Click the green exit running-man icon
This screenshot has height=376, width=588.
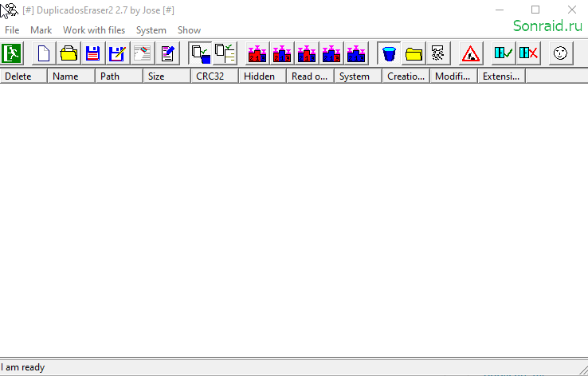pyautogui.click(x=12, y=53)
